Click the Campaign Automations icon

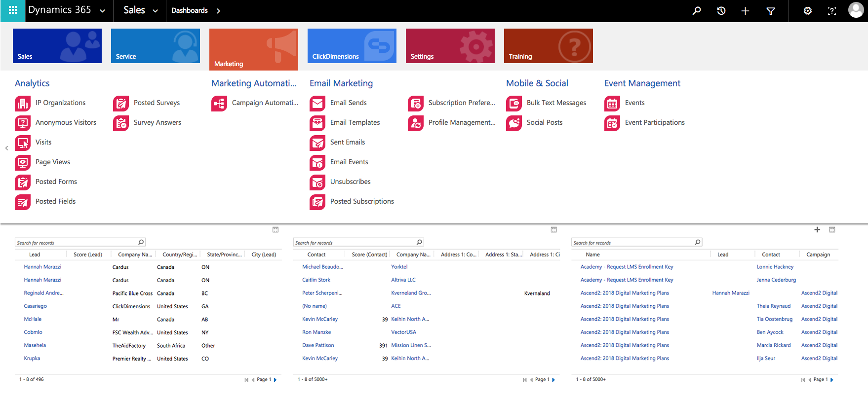(219, 104)
